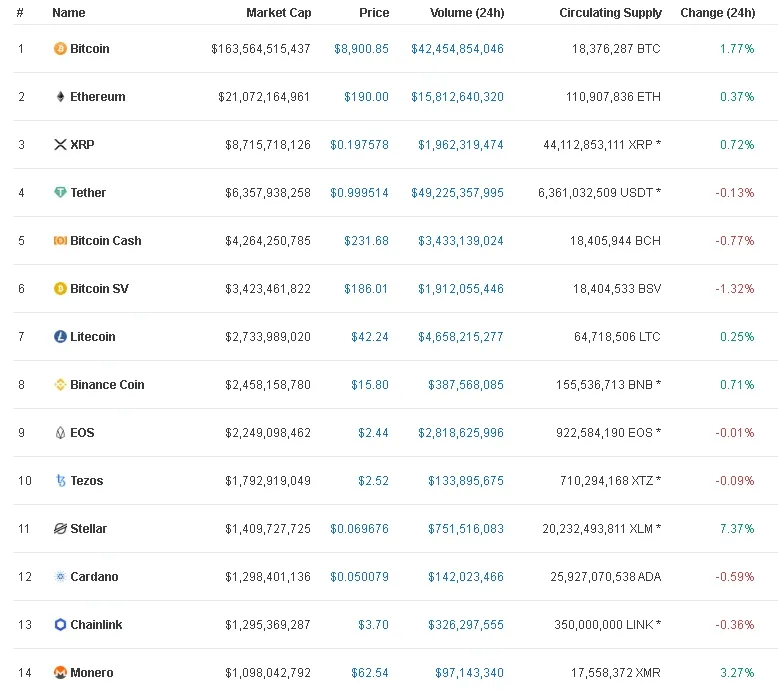Click the Stellar logo icon
778x696 pixels.
point(60,529)
